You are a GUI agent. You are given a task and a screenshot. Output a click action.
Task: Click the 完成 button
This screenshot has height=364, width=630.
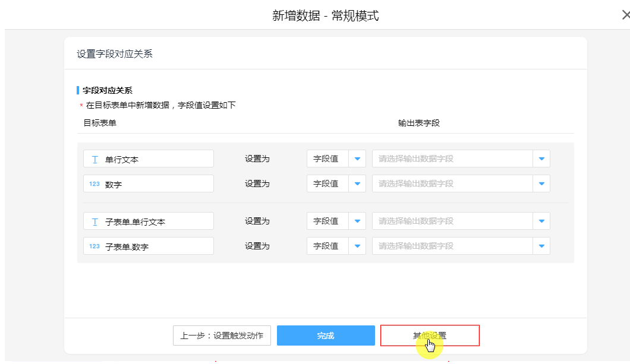tap(326, 335)
